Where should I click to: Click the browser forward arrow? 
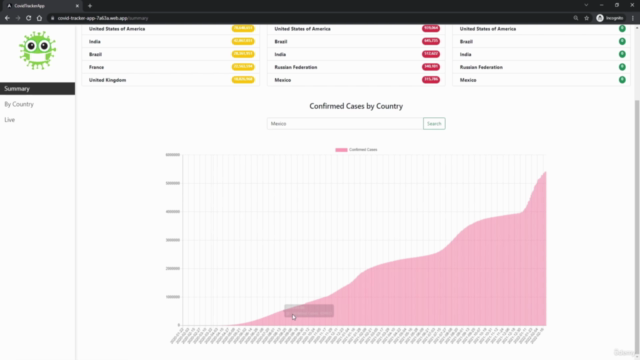pos(18,18)
